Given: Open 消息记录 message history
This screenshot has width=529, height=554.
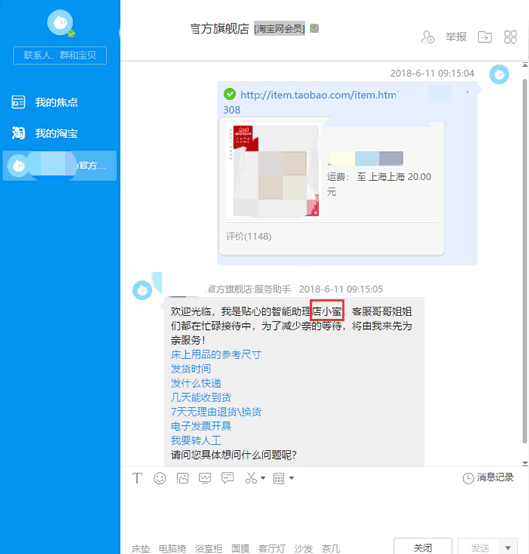Looking at the screenshot, I should [x=488, y=478].
